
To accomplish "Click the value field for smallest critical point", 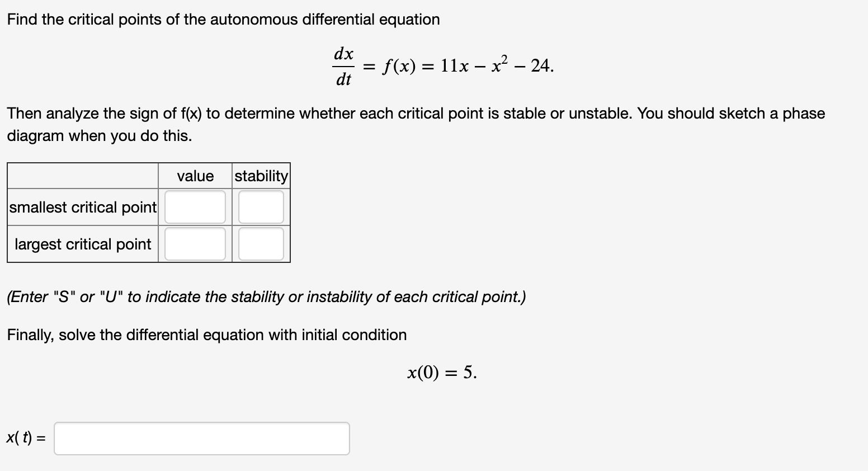I will pos(194,207).
